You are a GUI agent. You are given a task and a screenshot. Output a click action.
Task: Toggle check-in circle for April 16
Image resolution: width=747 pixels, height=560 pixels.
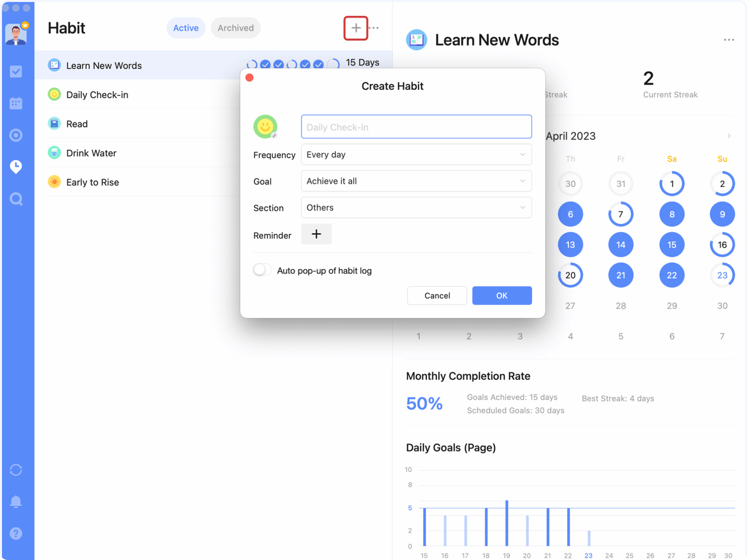pyautogui.click(x=722, y=245)
